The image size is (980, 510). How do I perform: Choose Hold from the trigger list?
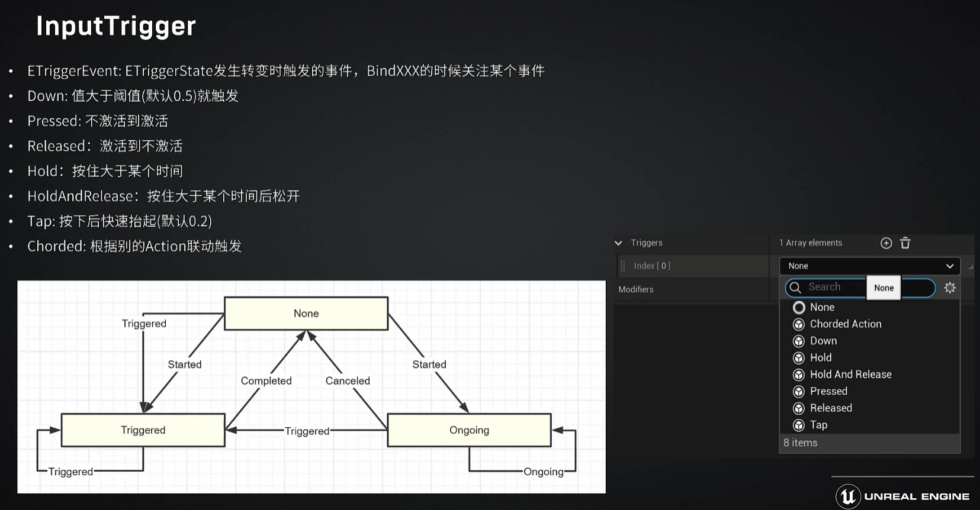[821, 358]
